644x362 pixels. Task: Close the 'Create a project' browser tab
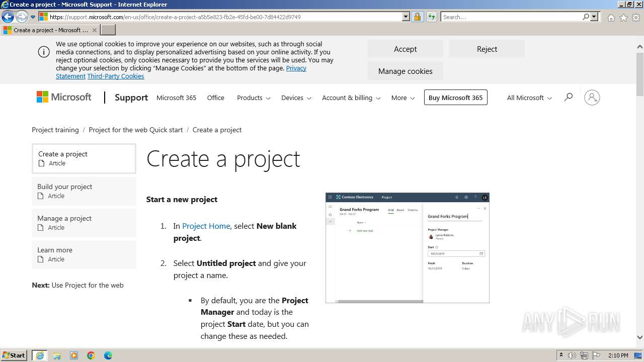click(94, 30)
